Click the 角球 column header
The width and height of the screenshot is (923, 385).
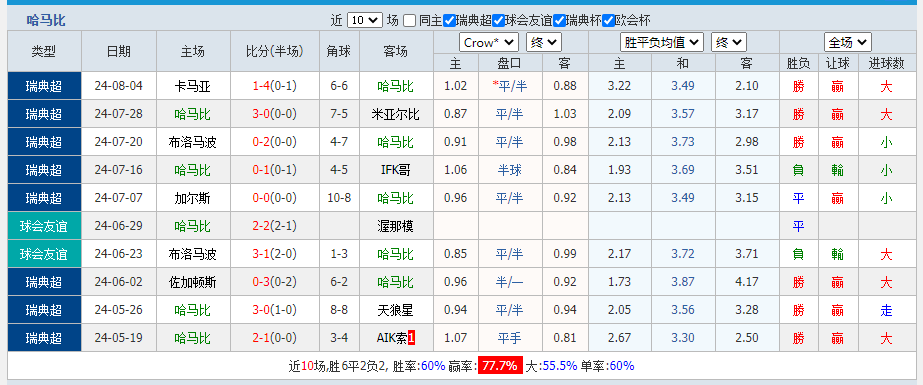pyautogui.click(x=339, y=51)
